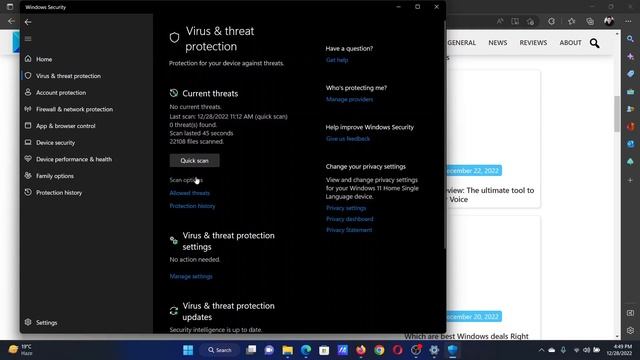Open ABOUT menu on the browser webpage
The height and width of the screenshot is (360, 640).
(570, 42)
